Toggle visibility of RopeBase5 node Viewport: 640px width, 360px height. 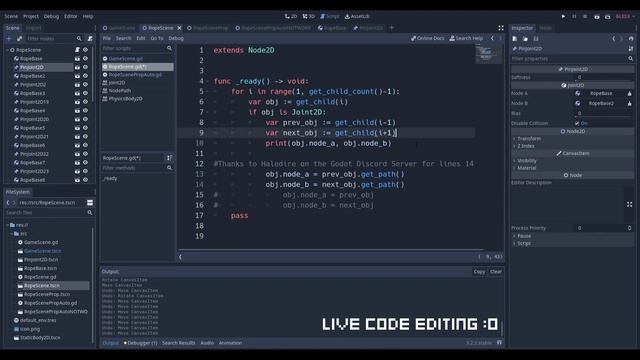(85, 128)
